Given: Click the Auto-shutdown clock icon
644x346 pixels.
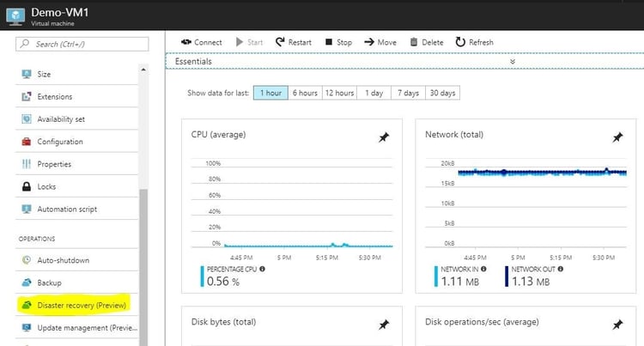Looking at the screenshot, I should [x=27, y=260].
